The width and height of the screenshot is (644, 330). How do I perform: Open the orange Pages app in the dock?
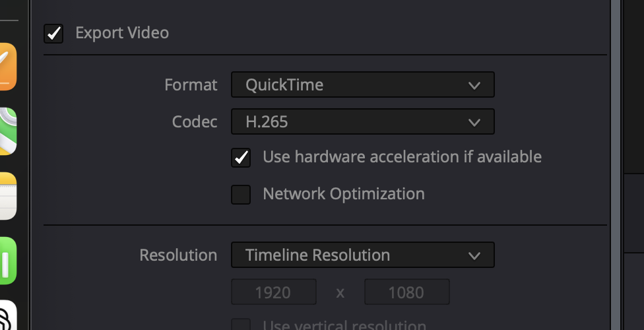(x=8, y=67)
